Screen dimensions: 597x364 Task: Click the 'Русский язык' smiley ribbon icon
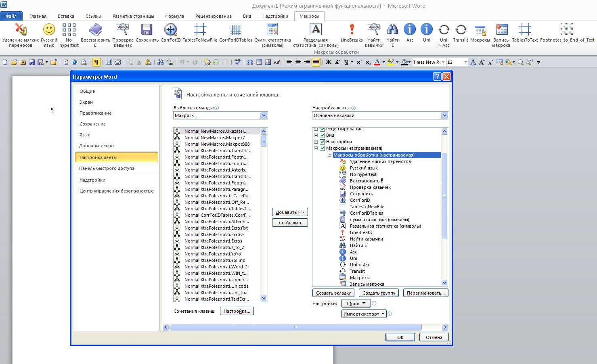[49, 35]
